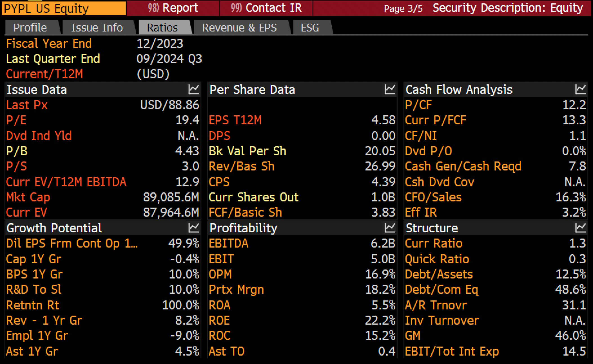Open the Structure chart icon
The height and width of the screenshot is (364, 593).
tap(580, 228)
